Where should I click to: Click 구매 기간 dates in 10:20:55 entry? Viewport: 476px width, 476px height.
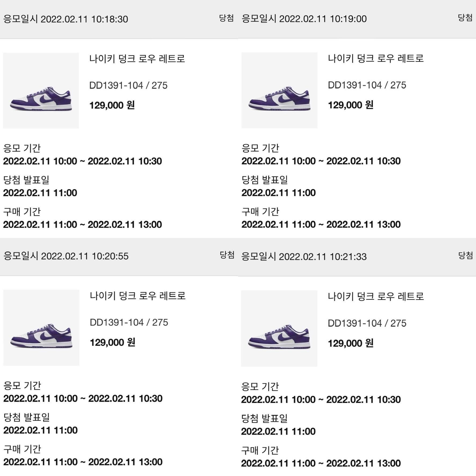tap(83, 462)
